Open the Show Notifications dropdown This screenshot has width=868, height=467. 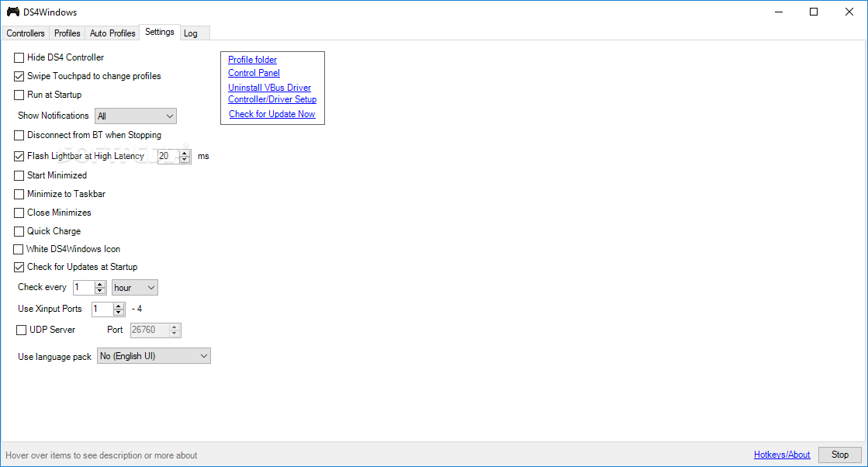click(136, 116)
